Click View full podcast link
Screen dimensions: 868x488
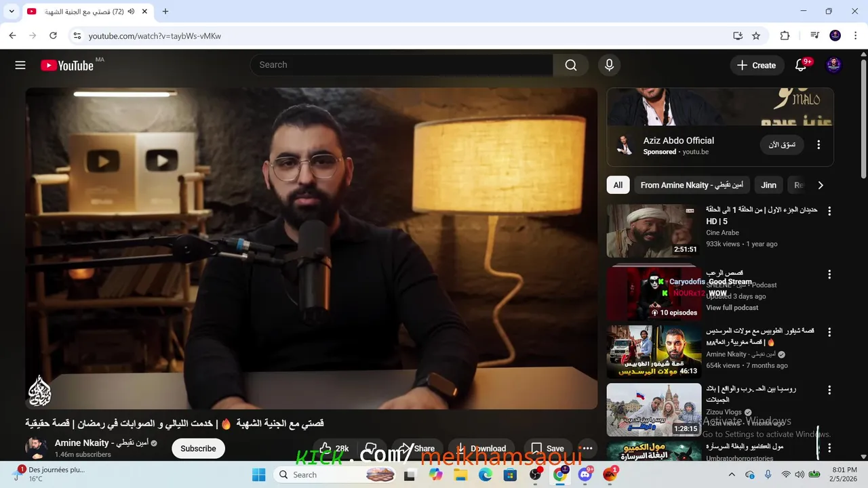pyautogui.click(x=732, y=308)
